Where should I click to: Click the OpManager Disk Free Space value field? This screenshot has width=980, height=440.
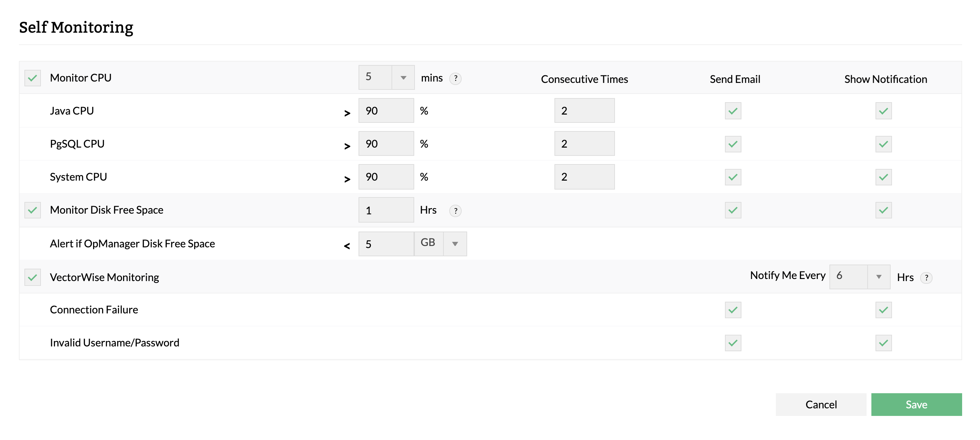[386, 244]
